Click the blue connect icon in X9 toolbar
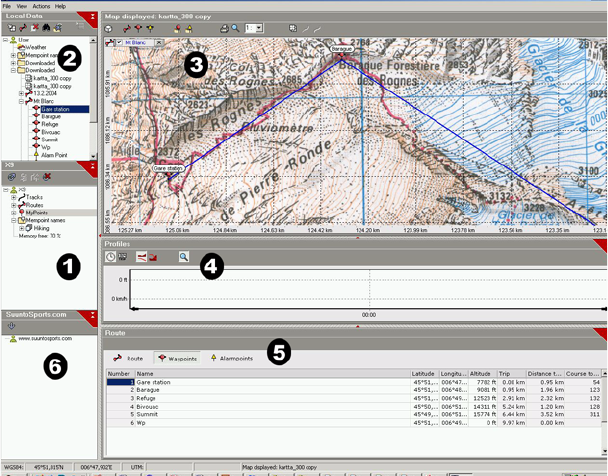Image resolution: width=608 pixels, height=476 pixels. point(12,177)
